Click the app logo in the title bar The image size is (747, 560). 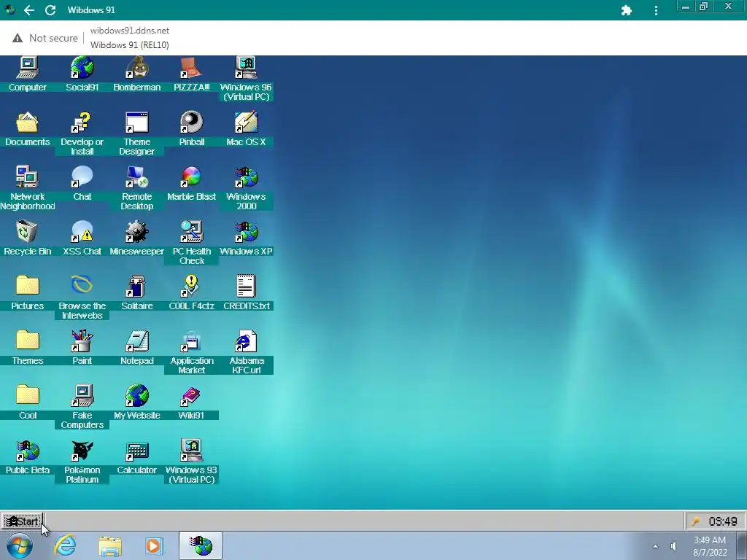9,9
